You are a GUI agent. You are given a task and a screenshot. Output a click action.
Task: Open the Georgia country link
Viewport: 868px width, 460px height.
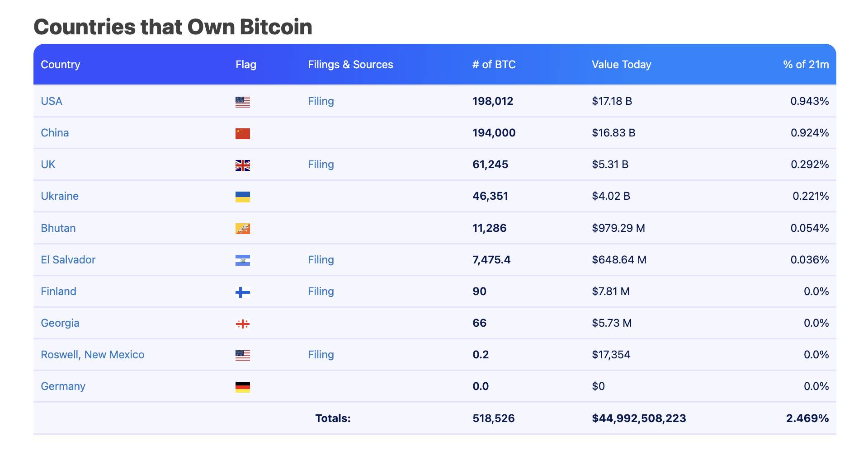pos(60,323)
